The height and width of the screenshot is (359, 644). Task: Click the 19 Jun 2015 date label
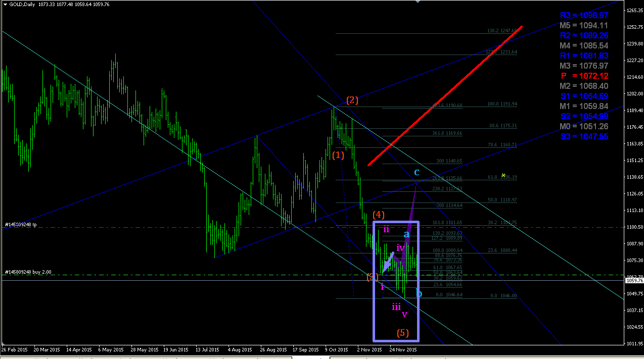pyautogui.click(x=176, y=349)
